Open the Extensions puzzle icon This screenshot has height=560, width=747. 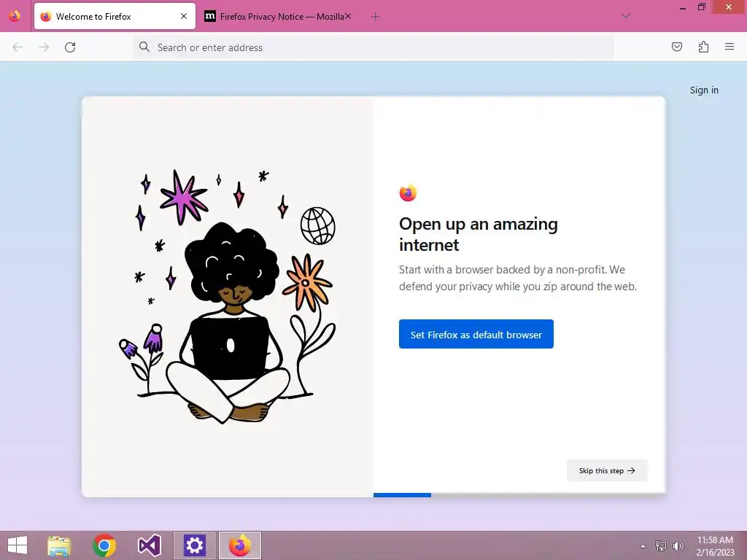point(703,47)
